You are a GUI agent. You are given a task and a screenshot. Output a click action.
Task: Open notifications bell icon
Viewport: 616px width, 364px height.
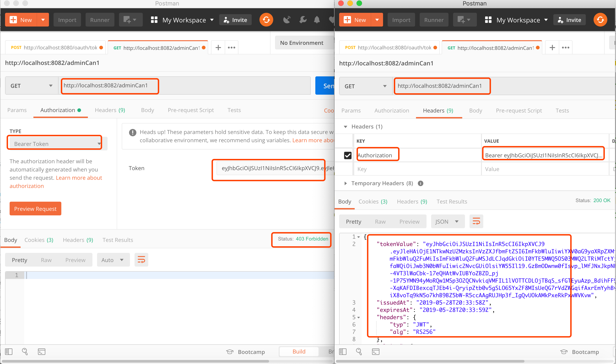pos(317,20)
